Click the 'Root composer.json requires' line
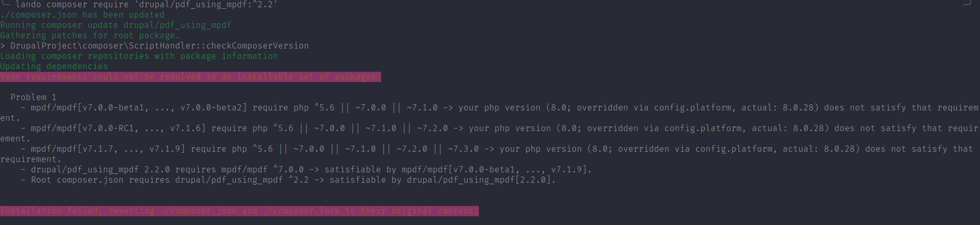980x225 pixels. point(288,180)
